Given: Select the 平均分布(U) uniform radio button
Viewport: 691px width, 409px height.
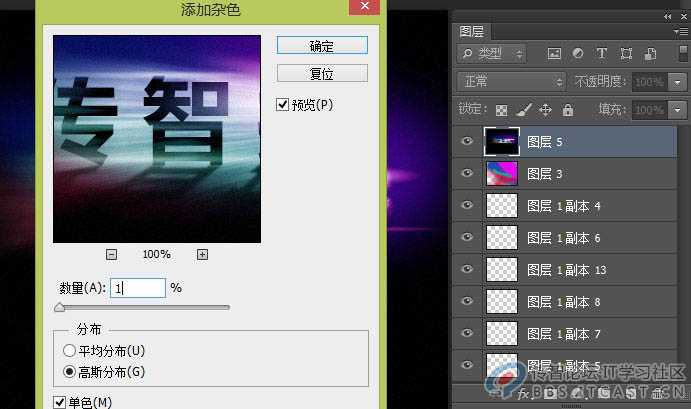Looking at the screenshot, I should 69,350.
